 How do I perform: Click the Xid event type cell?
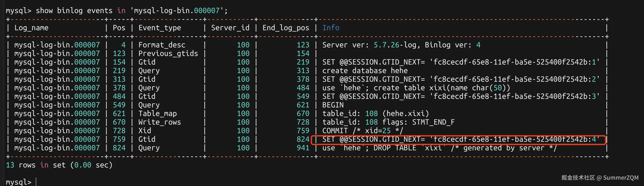(144, 131)
